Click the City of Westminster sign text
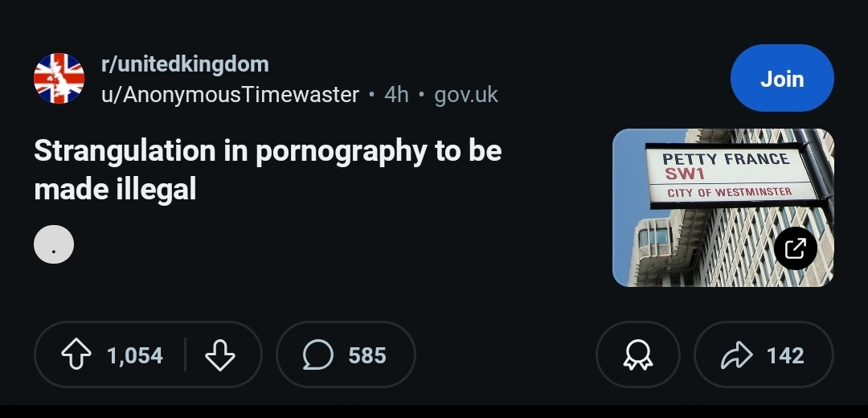This screenshot has width=868, height=418. [x=730, y=192]
